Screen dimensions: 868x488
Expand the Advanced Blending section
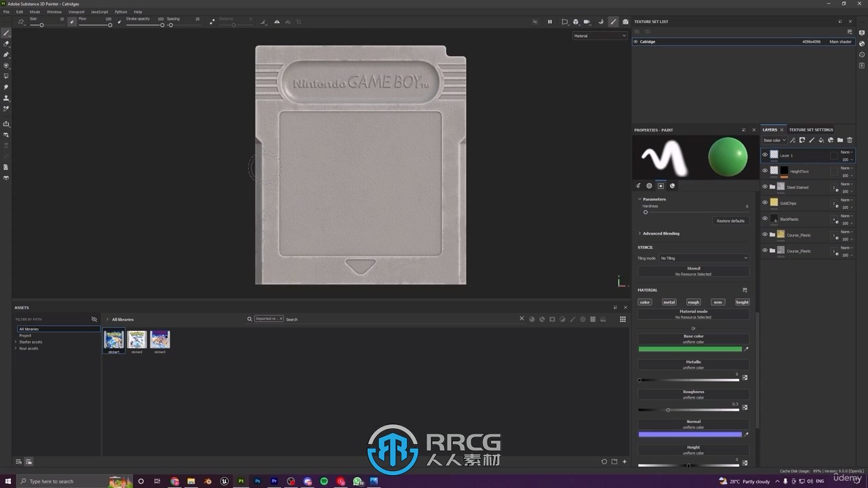click(x=639, y=233)
